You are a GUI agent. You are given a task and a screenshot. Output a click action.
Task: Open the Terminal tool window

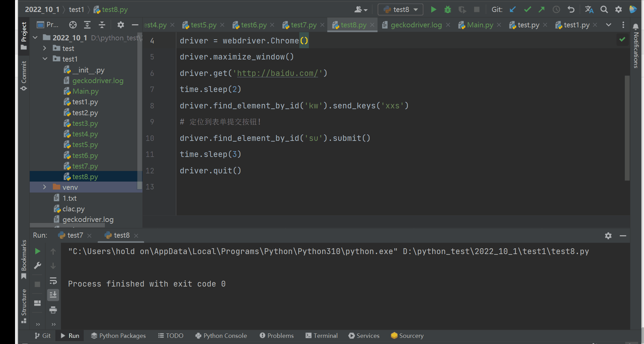click(x=321, y=336)
